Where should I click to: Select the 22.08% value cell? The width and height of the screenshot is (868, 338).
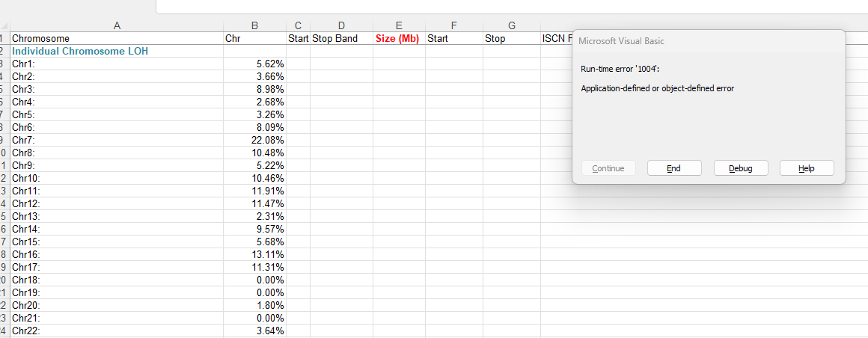tap(254, 140)
